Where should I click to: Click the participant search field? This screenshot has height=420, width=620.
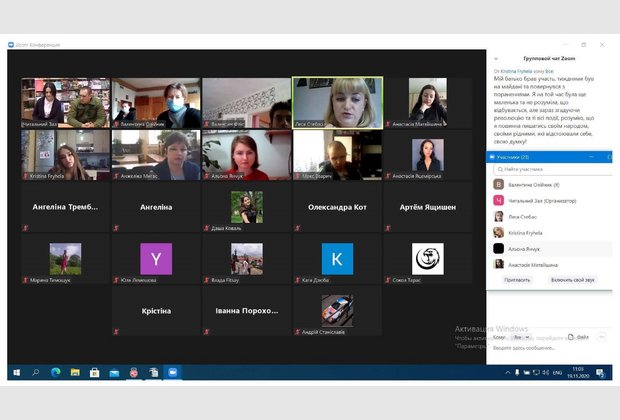552,169
